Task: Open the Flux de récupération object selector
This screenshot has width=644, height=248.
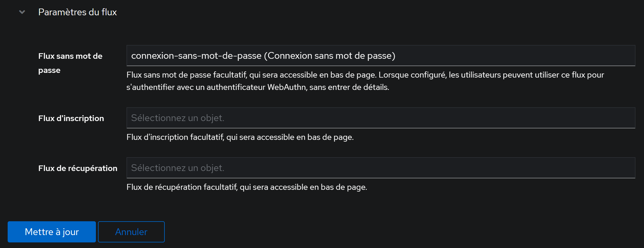Action: pos(381,168)
